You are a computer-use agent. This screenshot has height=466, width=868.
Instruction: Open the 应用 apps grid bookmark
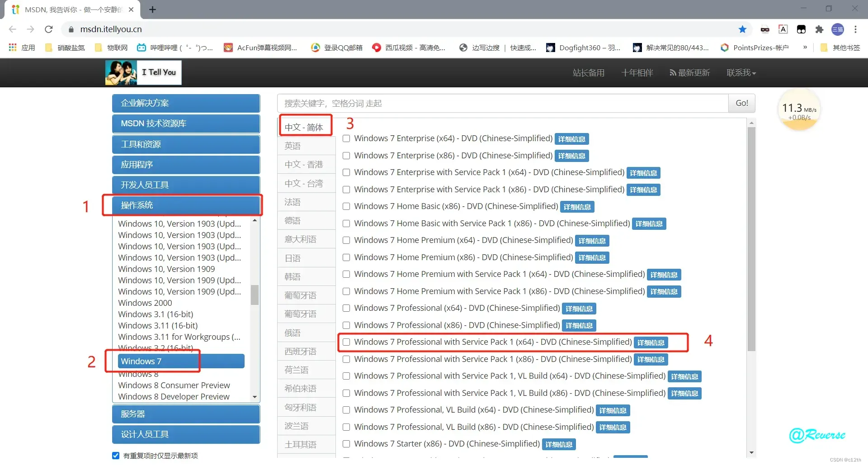click(x=22, y=48)
